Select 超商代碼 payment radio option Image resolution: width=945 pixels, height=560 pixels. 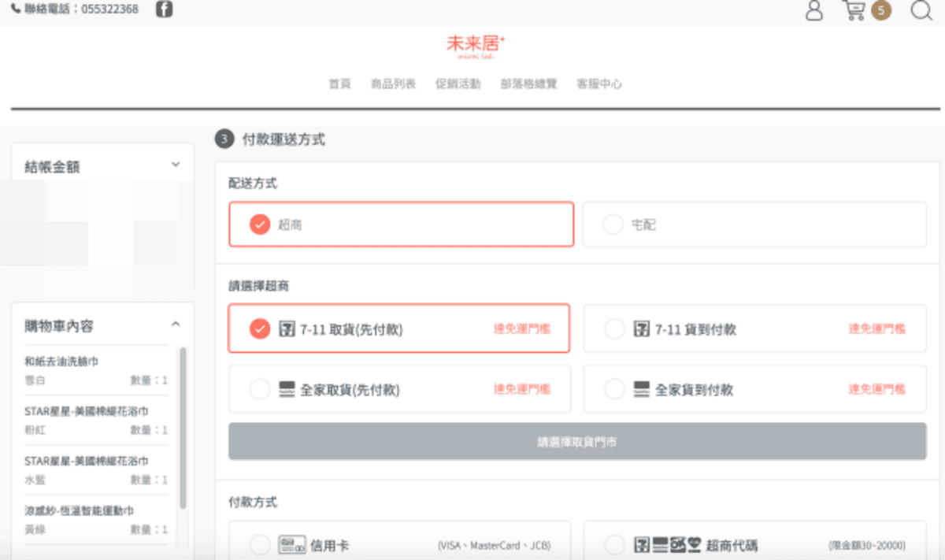click(x=614, y=545)
